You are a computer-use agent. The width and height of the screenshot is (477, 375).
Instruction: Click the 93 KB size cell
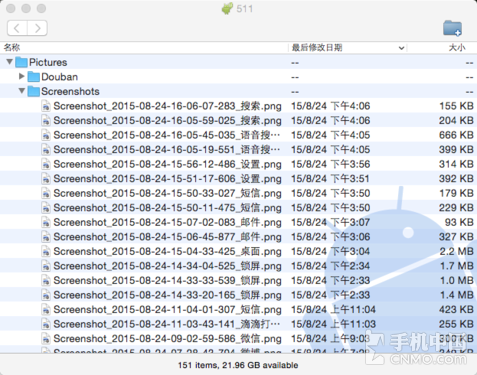459,222
